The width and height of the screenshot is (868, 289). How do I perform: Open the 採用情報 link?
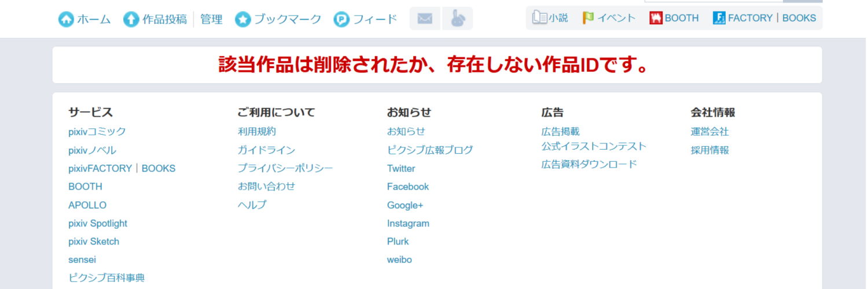[x=709, y=150]
